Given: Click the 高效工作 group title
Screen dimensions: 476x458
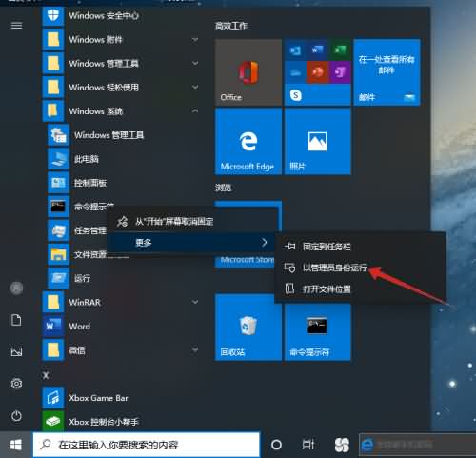Looking at the screenshot, I should [x=231, y=26].
